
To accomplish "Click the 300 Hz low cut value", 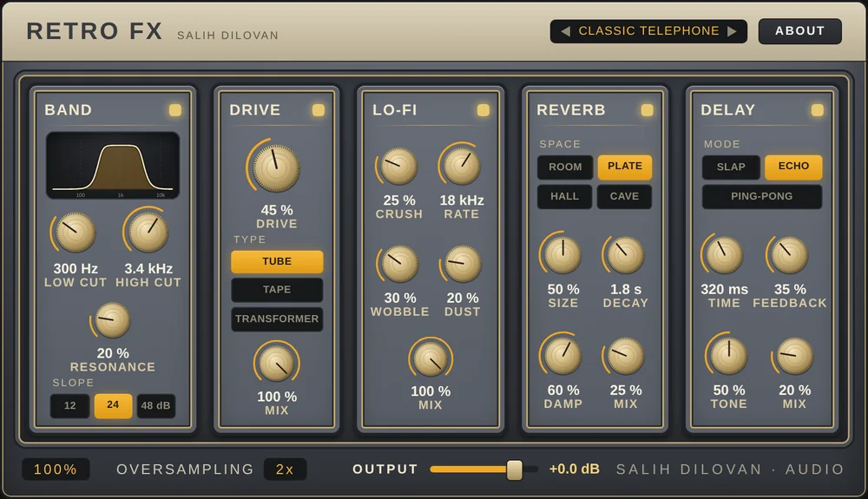I will pyautogui.click(x=76, y=269).
